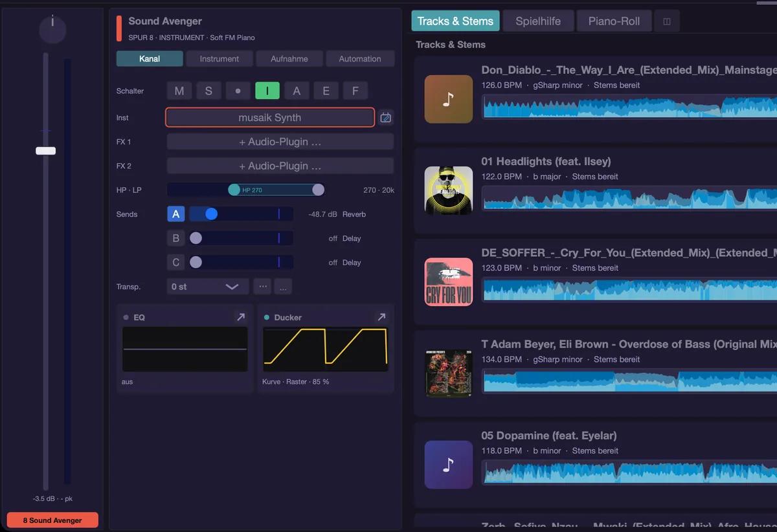Open the musaik Synth instrument selector
The height and width of the screenshot is (532, 777).
[270, 118]
